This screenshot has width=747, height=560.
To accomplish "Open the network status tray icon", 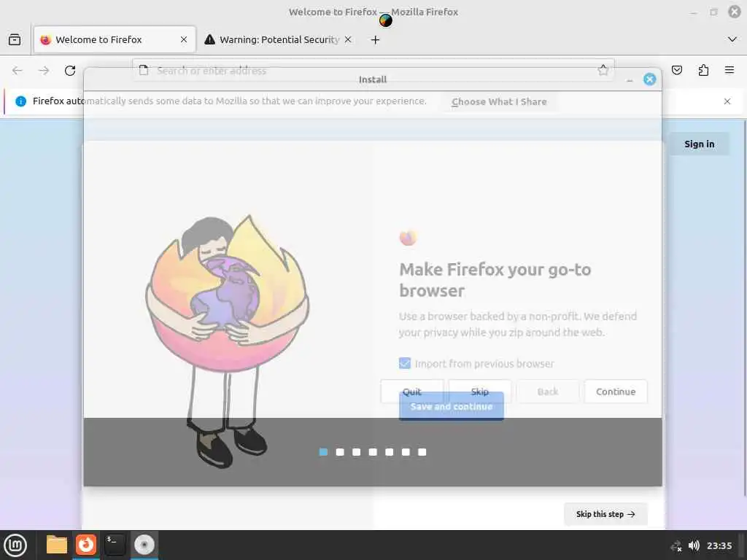I will pyautogui.click(x=676, y=545).
